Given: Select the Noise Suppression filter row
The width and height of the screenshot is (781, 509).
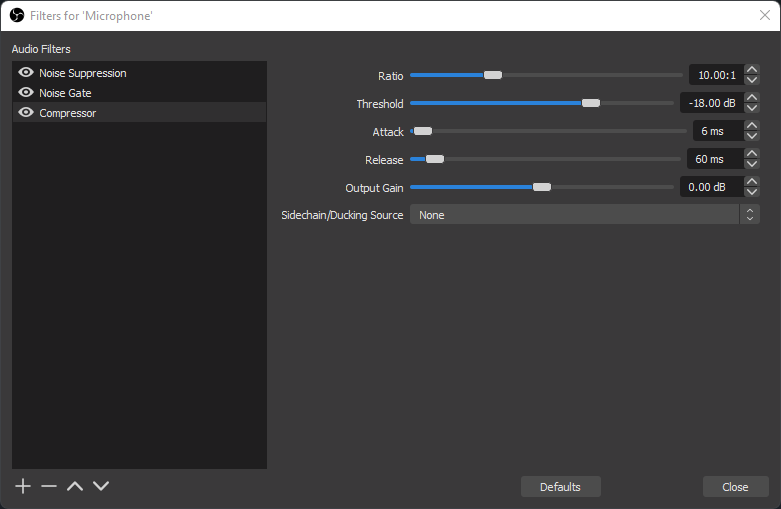Looking at the screenshot, I should 139,73.
